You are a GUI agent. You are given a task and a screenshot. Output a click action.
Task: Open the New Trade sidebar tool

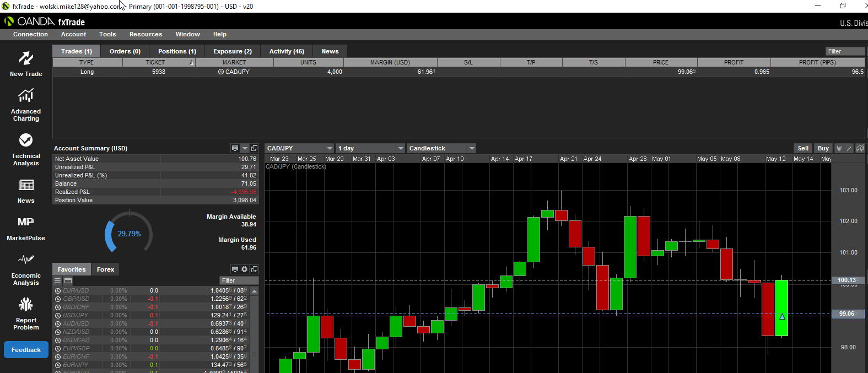(x=26, y=63)
